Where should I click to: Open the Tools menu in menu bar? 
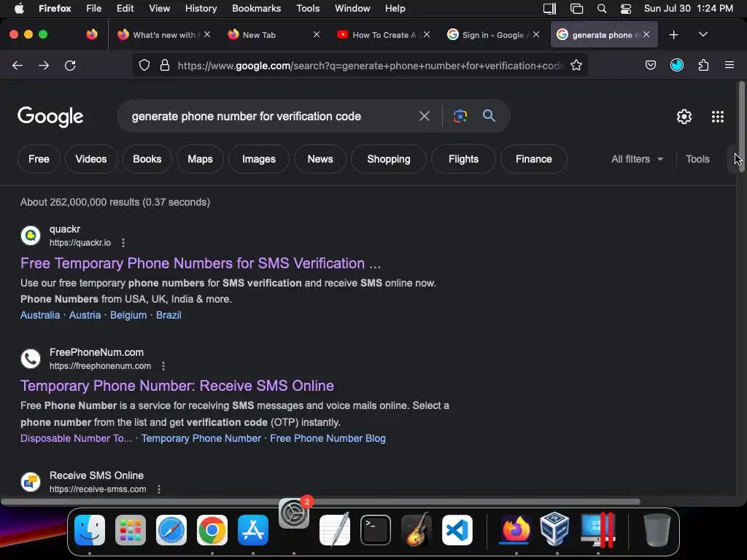308,9
